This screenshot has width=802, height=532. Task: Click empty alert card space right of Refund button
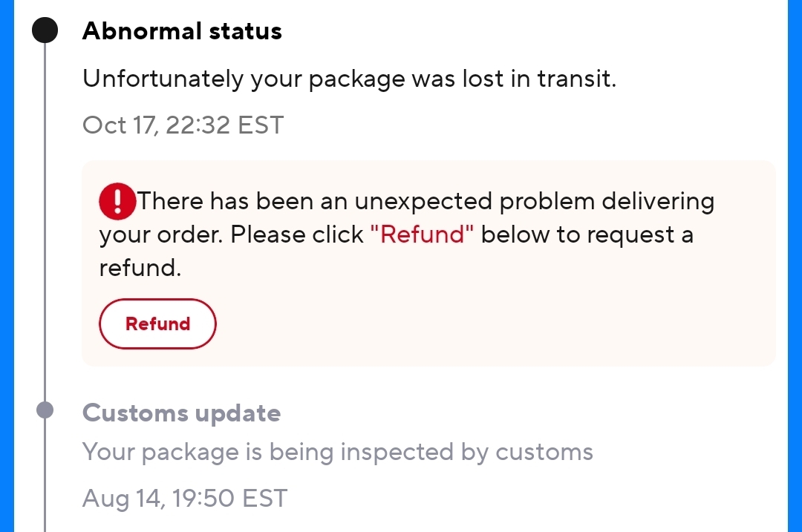click(490, 324)
